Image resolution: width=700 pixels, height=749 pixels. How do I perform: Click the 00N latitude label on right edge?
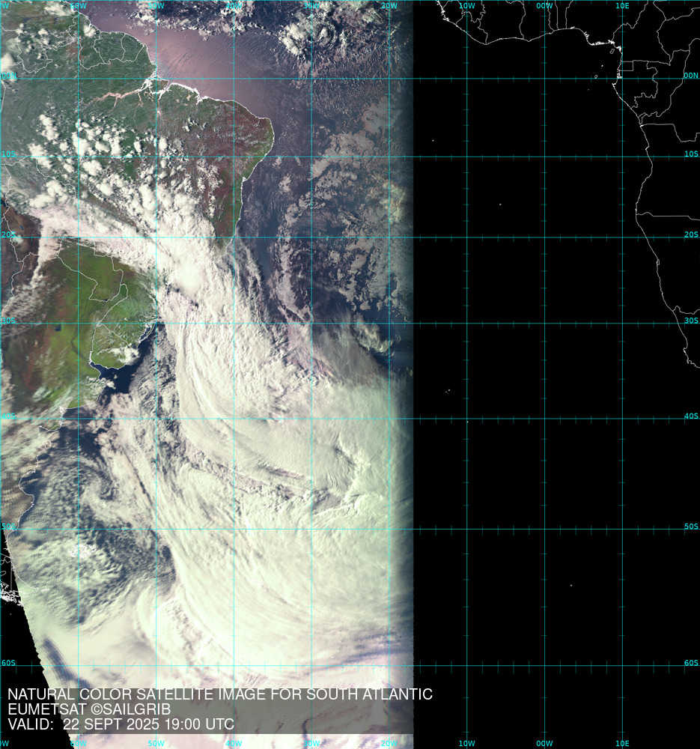coord(690,76)
